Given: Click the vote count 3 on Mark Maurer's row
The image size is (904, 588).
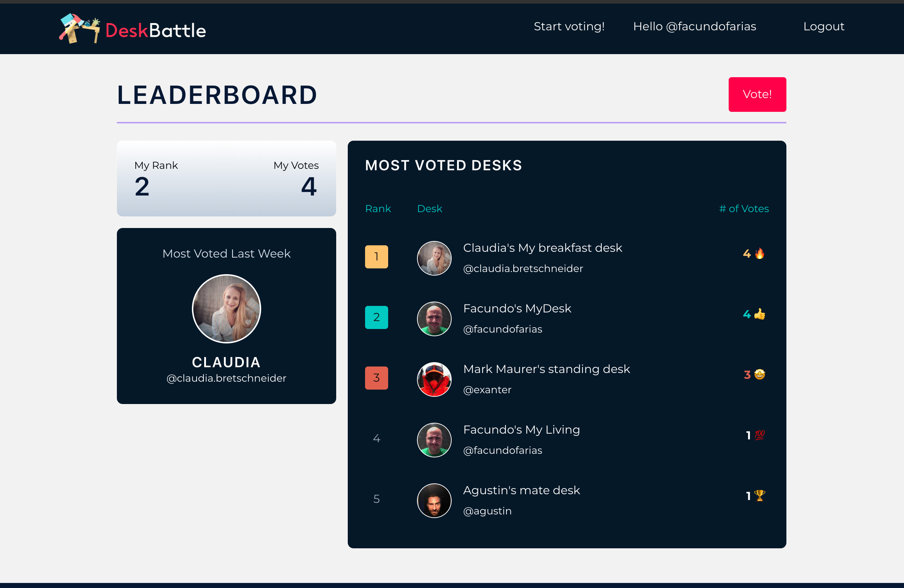Looking at the screenshot, I should click(x=747, y=375).
